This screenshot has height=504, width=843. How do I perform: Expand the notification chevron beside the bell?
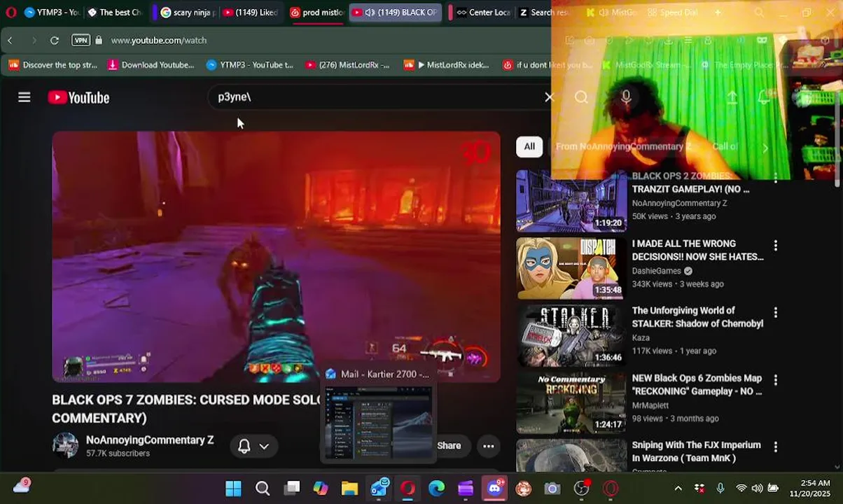click(x=264, y=446)
